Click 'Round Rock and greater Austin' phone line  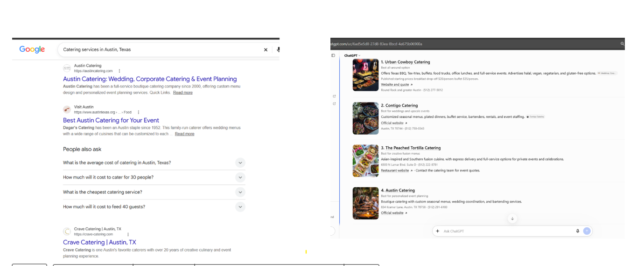click(412, 90)
